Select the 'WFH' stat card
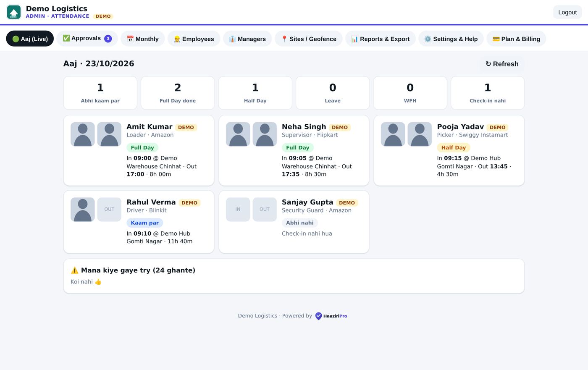 click(x=410, y=93)
